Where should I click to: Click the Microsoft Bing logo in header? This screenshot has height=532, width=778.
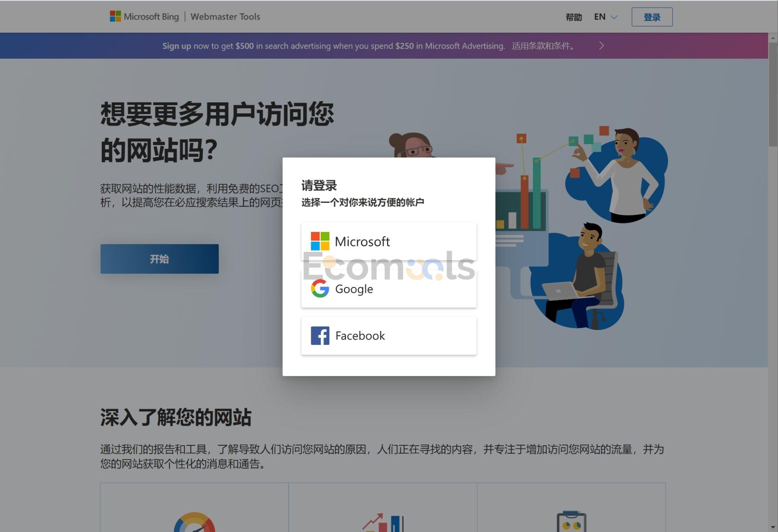tap(144, 17)
